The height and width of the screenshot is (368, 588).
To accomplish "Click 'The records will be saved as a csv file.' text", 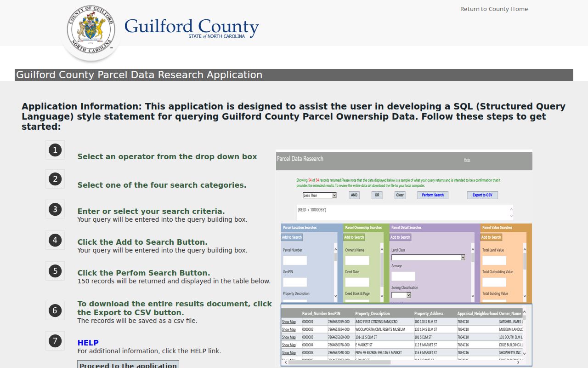I will point(137,321).
